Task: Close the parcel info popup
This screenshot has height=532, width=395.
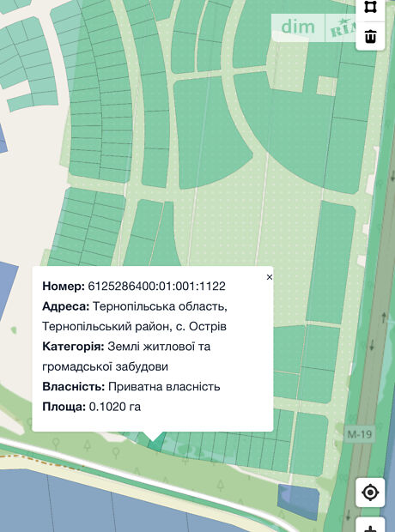Action: pyautogui.click(x=270, y=277)
